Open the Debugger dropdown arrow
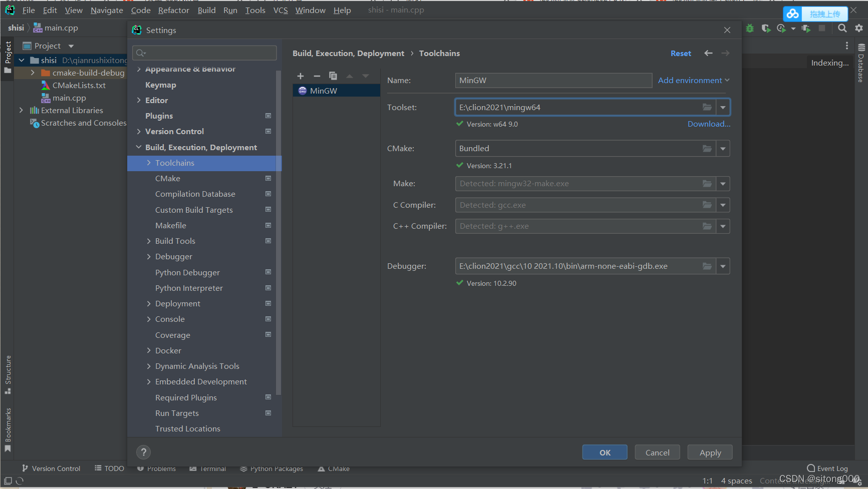The width and height of the screenshot is (868, 489). pos(723,266)
